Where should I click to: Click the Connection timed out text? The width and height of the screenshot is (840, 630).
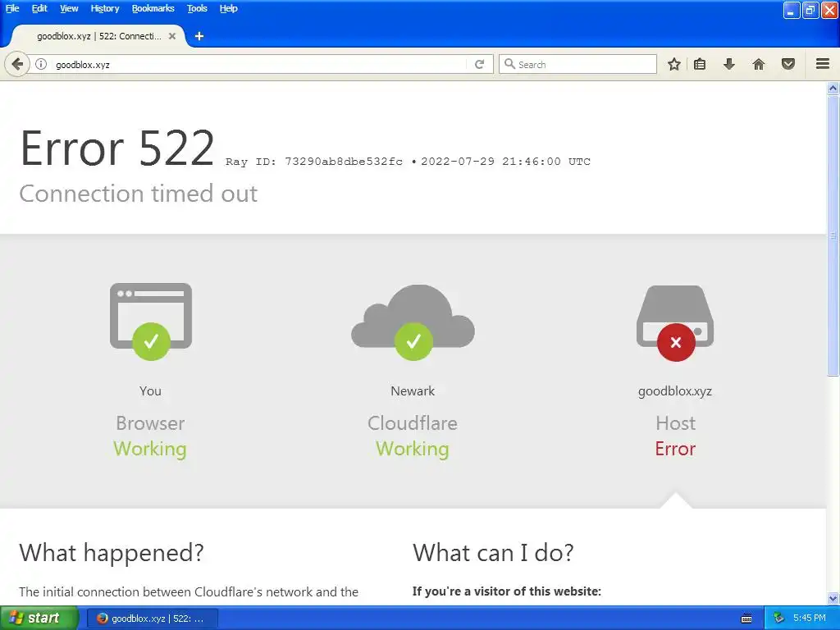[x=138, y=194]
